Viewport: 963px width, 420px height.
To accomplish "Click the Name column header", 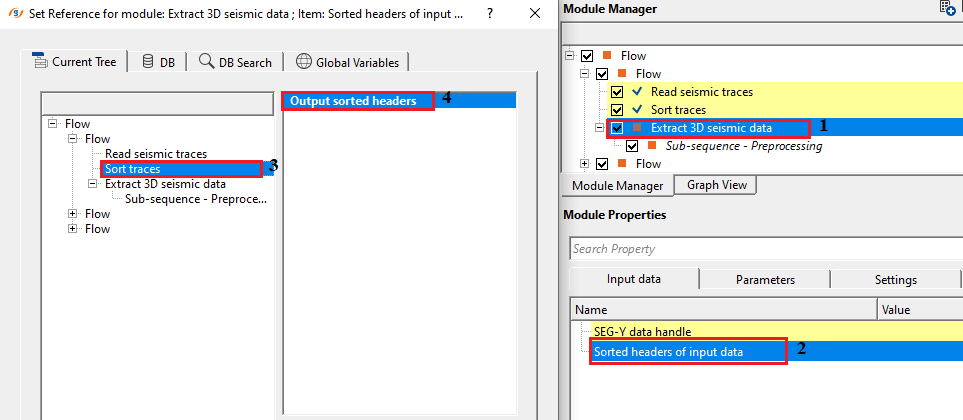I will click(x=723, y=310).
